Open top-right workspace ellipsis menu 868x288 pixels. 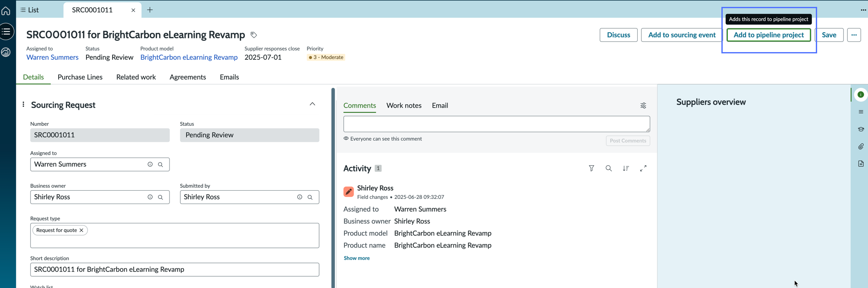pyautogui.click(x=863, y=10)
